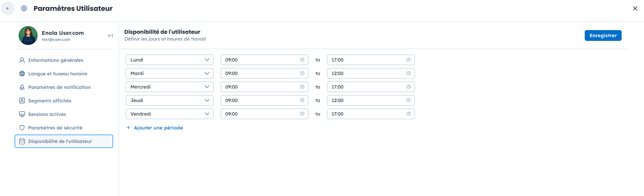Click the back arrow button in header
The width and height of the screenshot is (644, 196).
coord(8,8)
